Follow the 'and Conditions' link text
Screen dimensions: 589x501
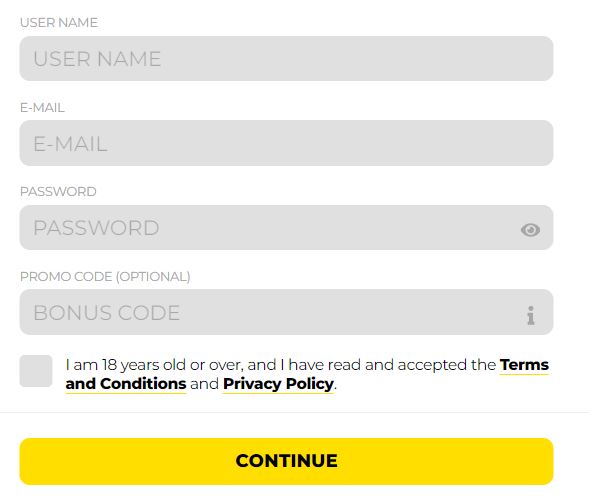pyautogui.click(x=126, y=384)
